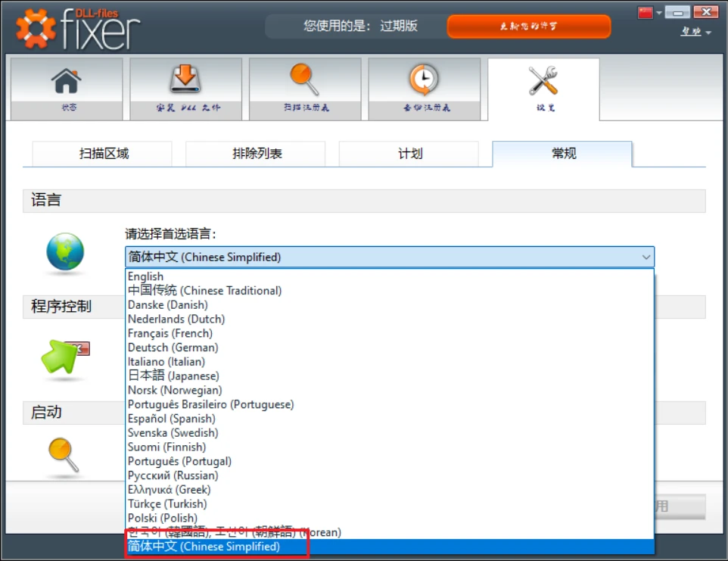Click the DLL-files fixer logo
The height and width of the screenshot is (561, 728).
point(79,28)
